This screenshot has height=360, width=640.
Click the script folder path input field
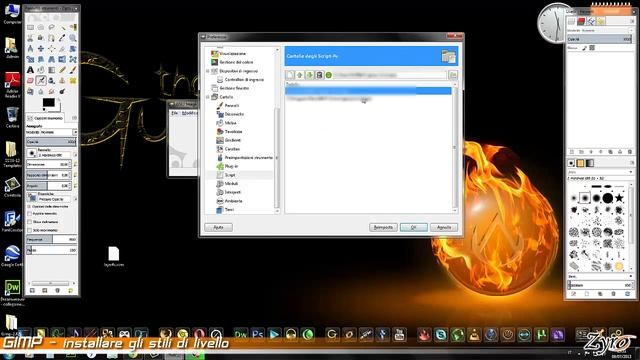coord(390,75)
